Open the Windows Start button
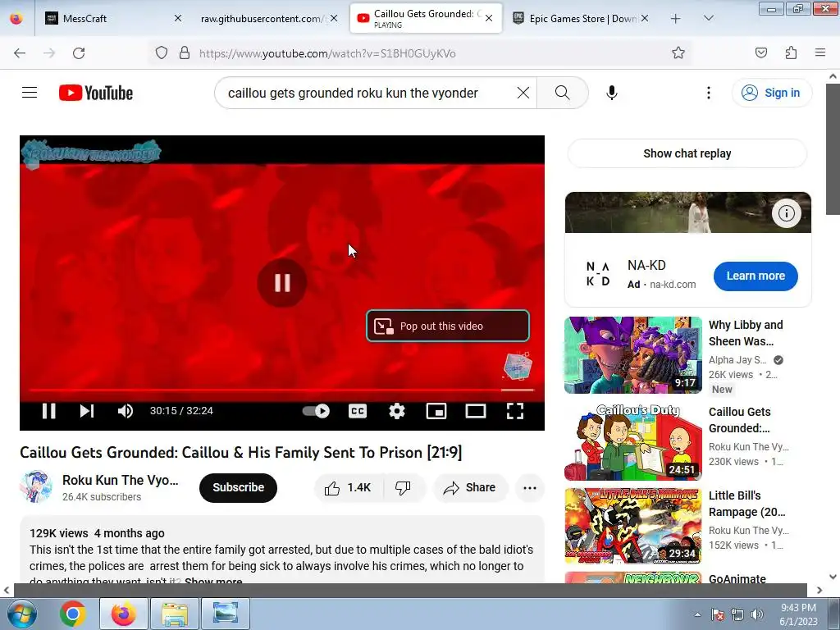The image size is (840, 630). coord(22,614)
